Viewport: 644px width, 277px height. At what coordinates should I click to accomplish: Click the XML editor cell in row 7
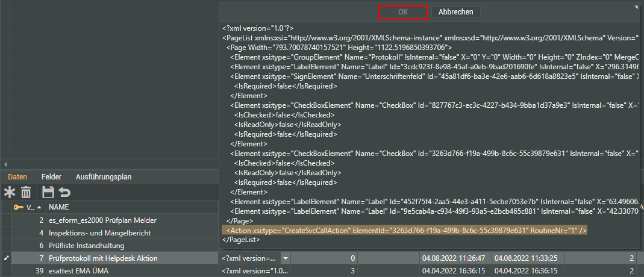250,258
